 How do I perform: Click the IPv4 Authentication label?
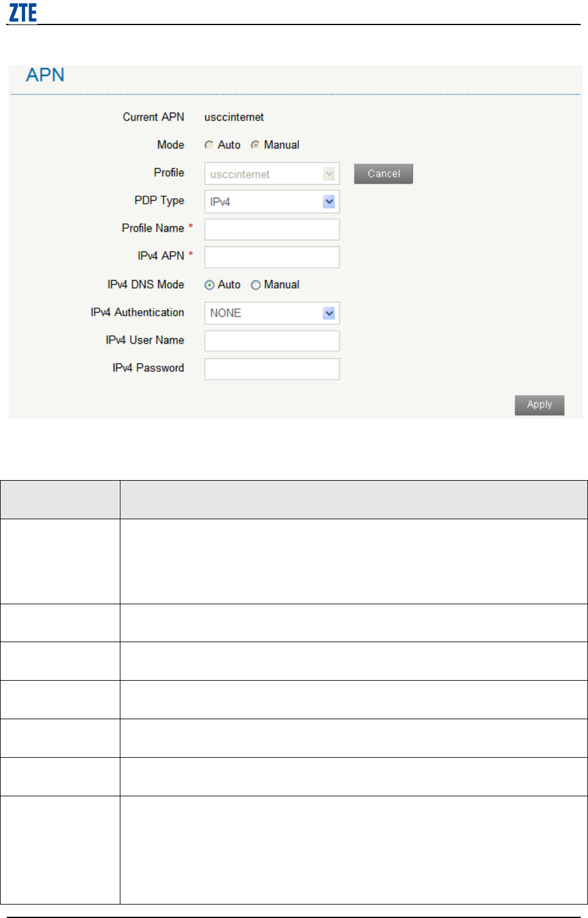(x=138, y=313)
